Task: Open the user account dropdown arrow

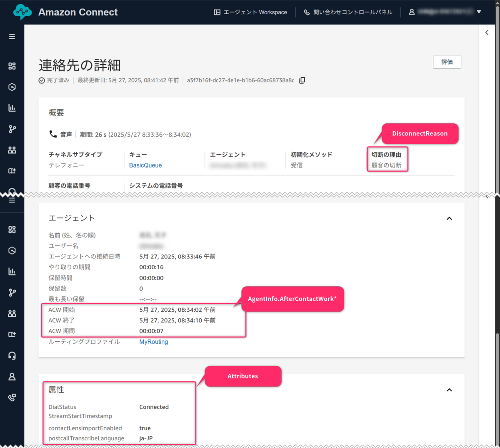Action: [x=479, y=12]
